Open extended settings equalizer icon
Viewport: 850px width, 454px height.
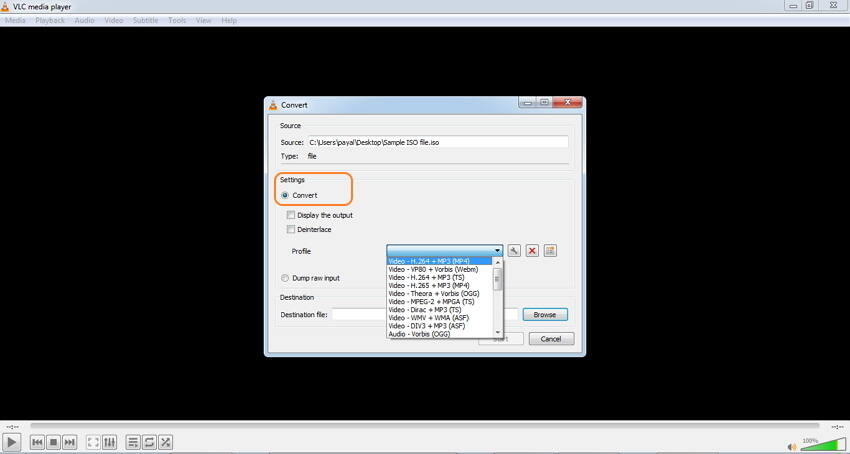[110, 443]
